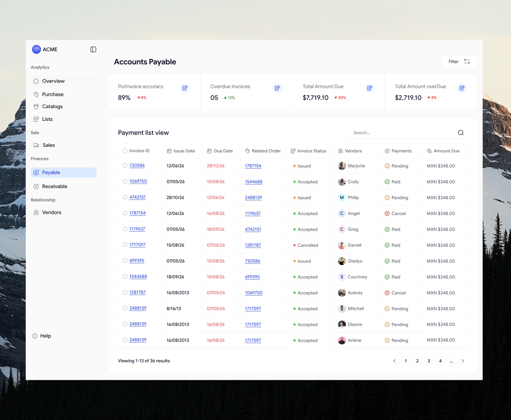Click the ACME company logo

(x=36, y=49)
